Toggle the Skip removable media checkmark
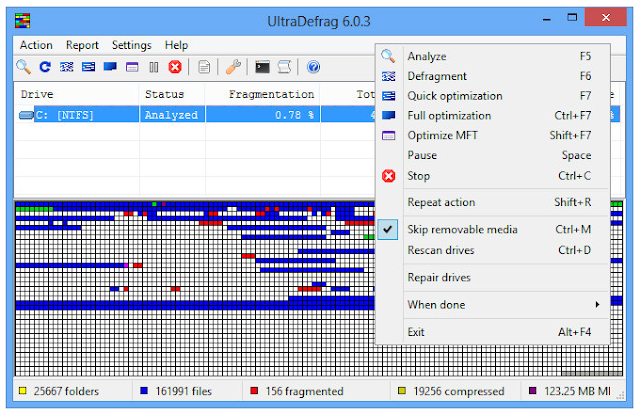 pyautogui.click(x=387, y=229)
